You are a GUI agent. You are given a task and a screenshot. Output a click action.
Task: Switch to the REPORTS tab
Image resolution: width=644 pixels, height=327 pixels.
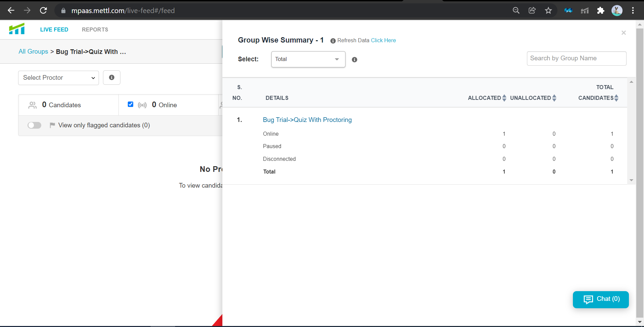click(95, 29)
